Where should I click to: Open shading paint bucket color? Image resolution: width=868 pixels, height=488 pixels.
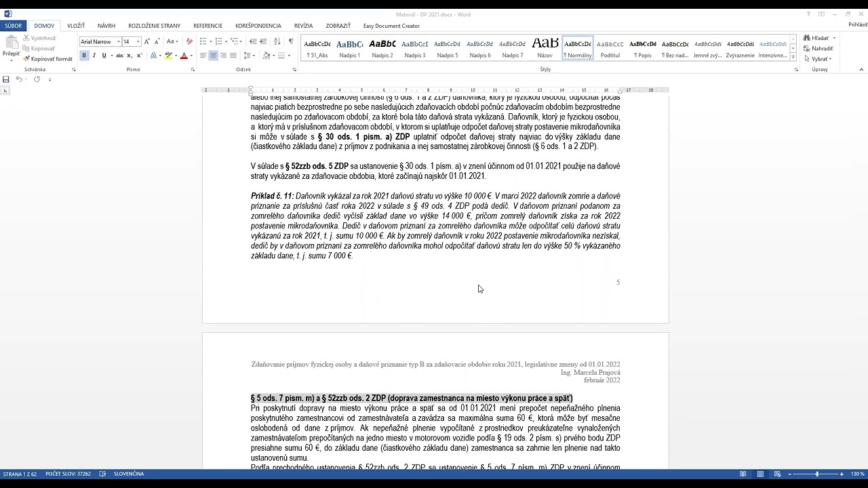click(x=266, y=56)
